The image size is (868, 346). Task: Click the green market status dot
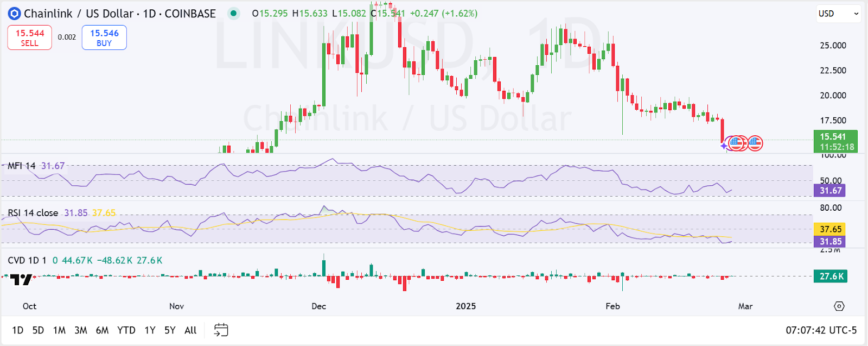pos(234,14)
